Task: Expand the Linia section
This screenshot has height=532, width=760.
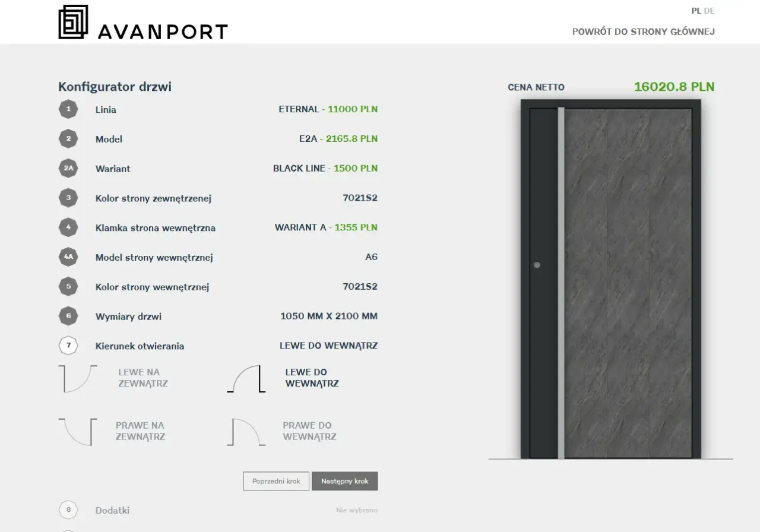Action: pyautogui.click(x=106, y=110)
